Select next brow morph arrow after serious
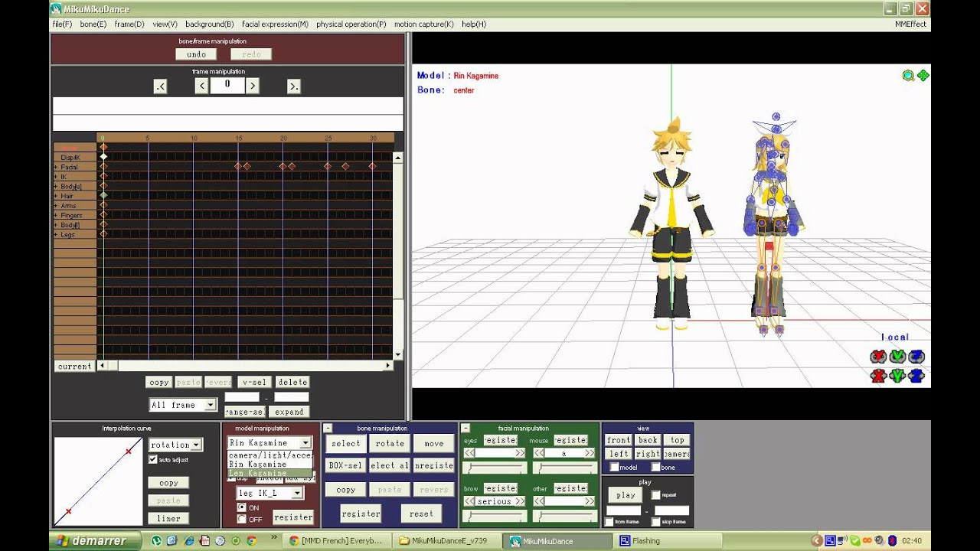This screenshot has height=551, width=980. pyautogui.click(x=521, y=501)
